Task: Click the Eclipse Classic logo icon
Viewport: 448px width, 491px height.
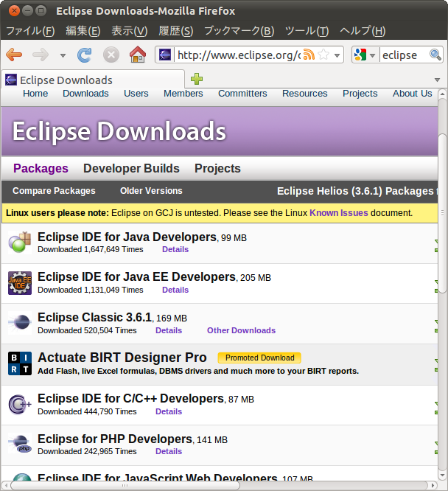Action: (x=20, y=323)
